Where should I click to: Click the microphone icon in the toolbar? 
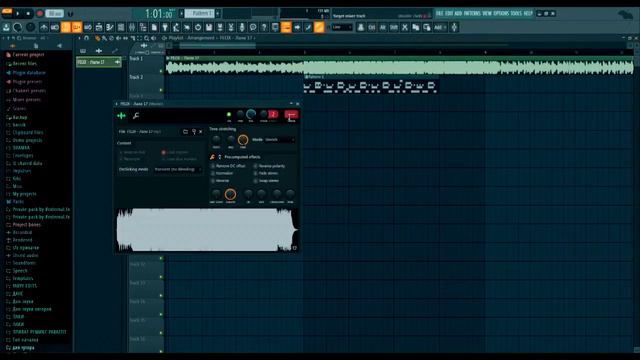tap(242, 27)
